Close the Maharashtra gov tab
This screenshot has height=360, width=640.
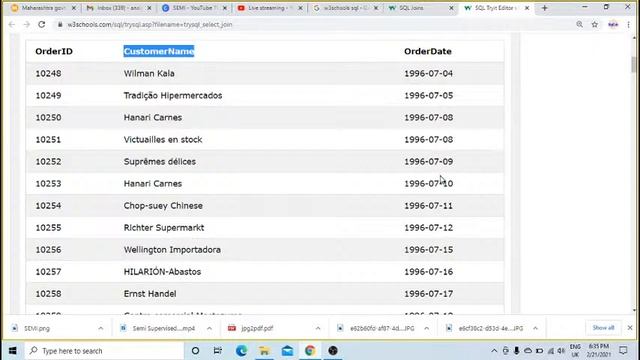(73, 8)
